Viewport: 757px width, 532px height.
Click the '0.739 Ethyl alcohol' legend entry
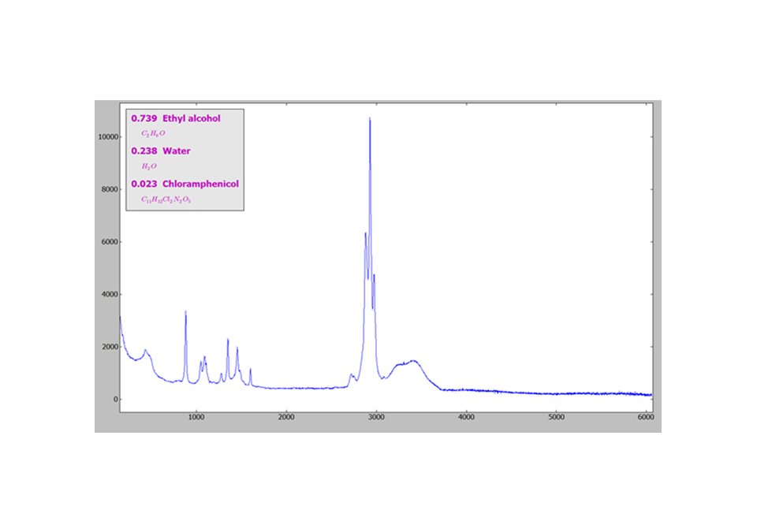pyautogui.click(x=176, y=118)
